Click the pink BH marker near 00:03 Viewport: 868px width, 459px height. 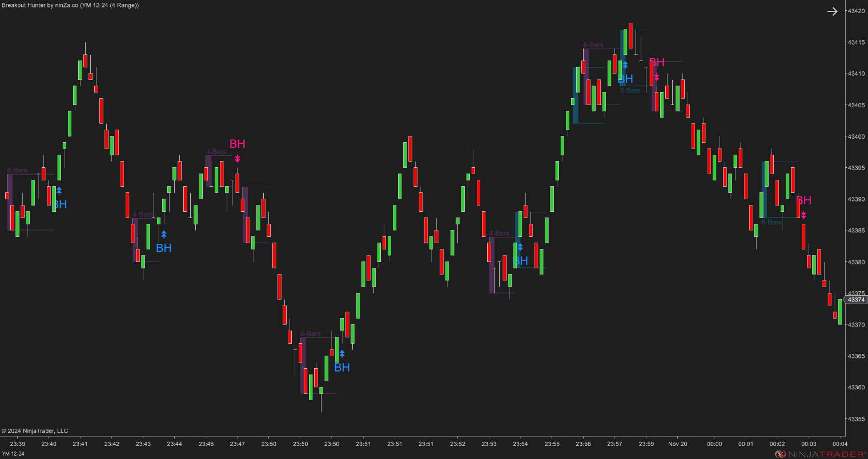tap(803, 200)
